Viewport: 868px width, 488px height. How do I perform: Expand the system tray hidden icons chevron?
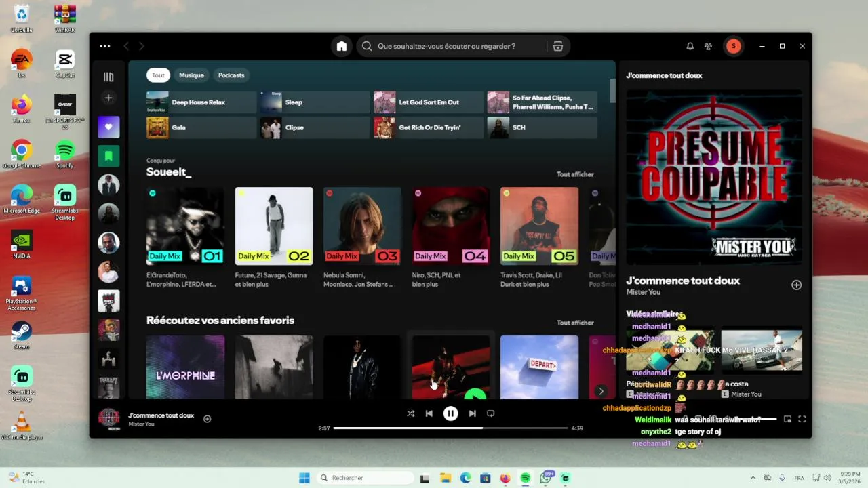click(752, 478)
